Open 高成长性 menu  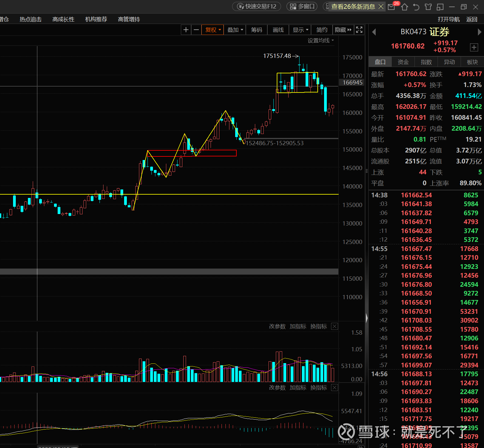[x=63, y=19]
